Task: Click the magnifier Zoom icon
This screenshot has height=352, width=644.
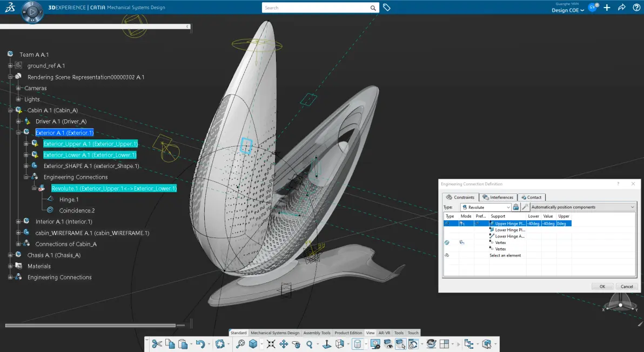Action: [x=309, y=344]
